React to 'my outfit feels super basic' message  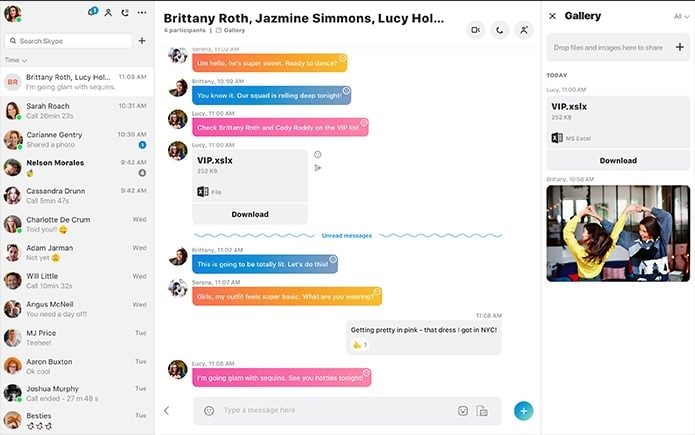tap(377, 291)
